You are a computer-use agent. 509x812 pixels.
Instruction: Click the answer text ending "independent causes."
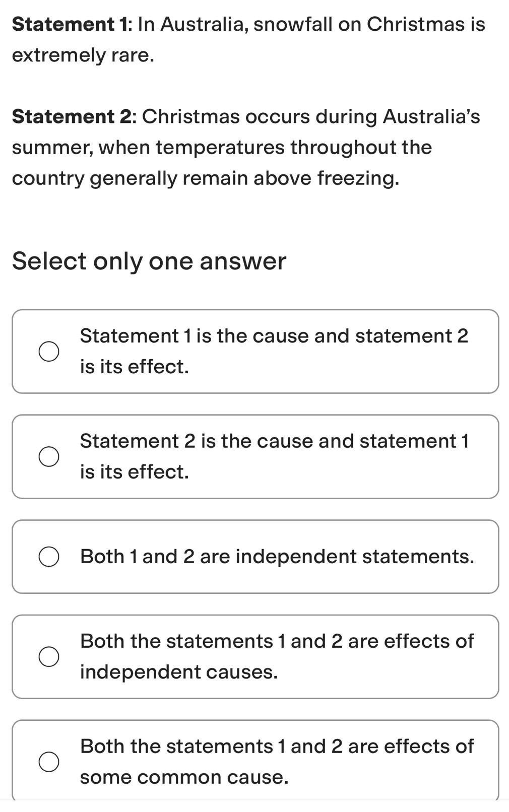click(x=179, y=672)
